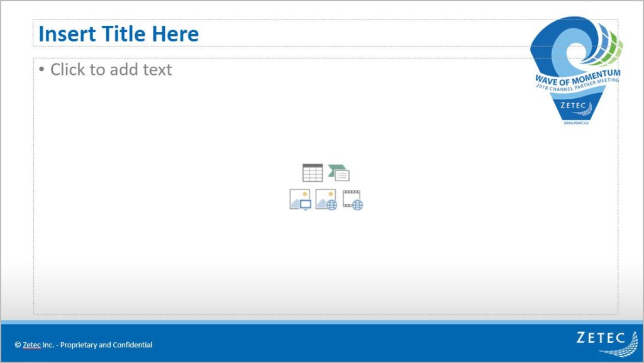Click the ZETEC badge below the wave logo
Viewport: 644px width, 363px height.
click(x=576, y=106)
